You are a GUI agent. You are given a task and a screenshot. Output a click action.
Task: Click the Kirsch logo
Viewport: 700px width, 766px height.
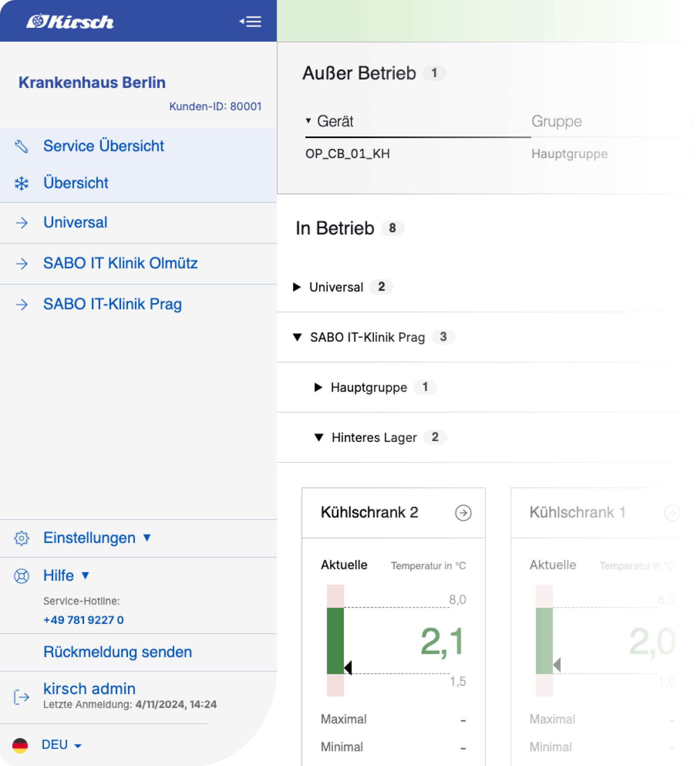point(70,21)
